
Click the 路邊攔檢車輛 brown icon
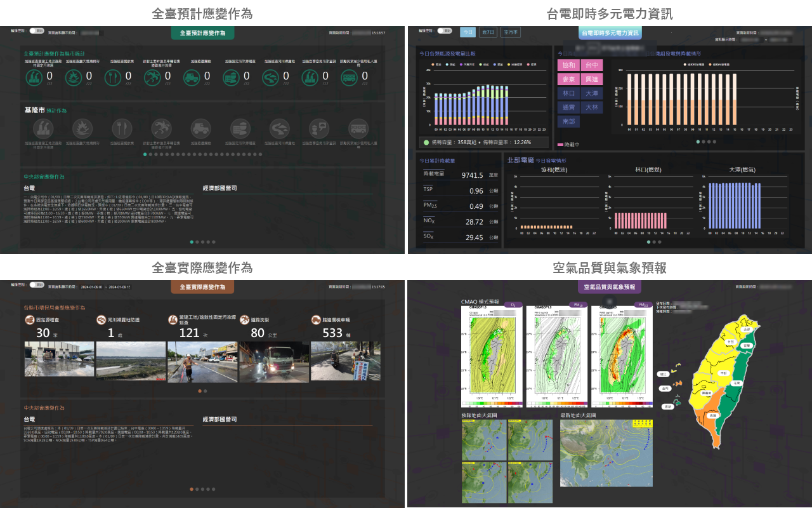pos(316,320)
